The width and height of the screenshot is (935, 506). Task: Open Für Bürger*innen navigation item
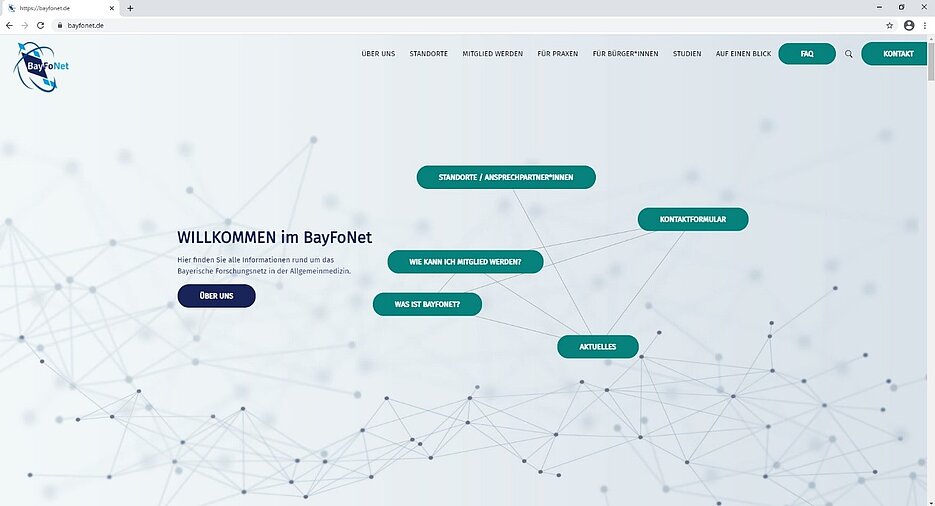pyautogui.click(x=625, y=54)
